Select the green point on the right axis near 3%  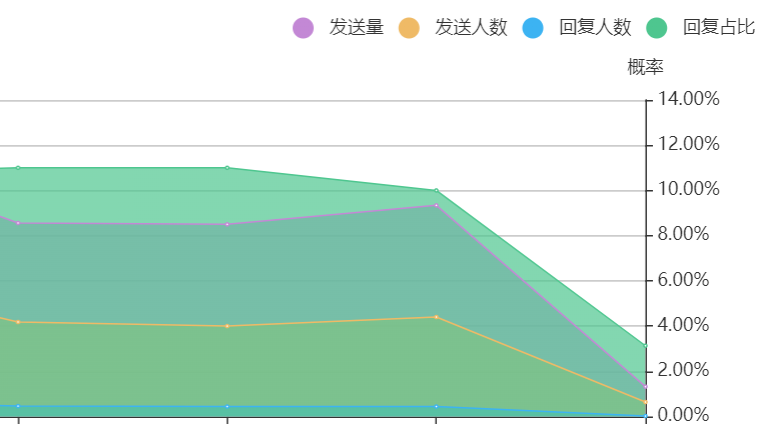click(646, 346)
